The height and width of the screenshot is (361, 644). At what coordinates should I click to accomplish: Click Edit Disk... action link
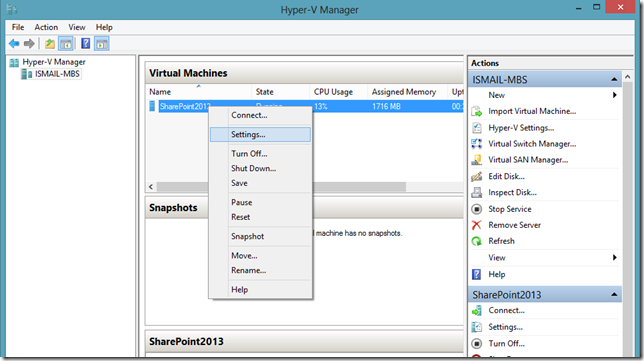click(506, 177)
